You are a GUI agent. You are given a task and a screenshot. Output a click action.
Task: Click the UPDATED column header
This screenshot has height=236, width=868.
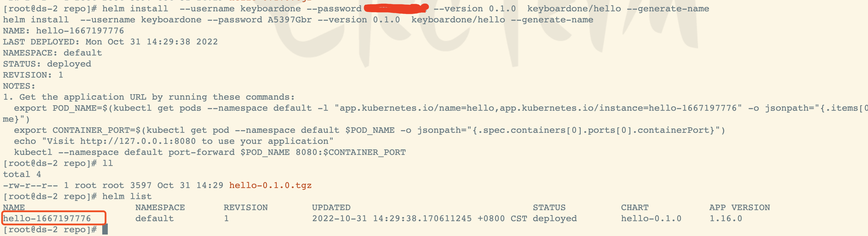pyautogui.click(x=331, y=208)
